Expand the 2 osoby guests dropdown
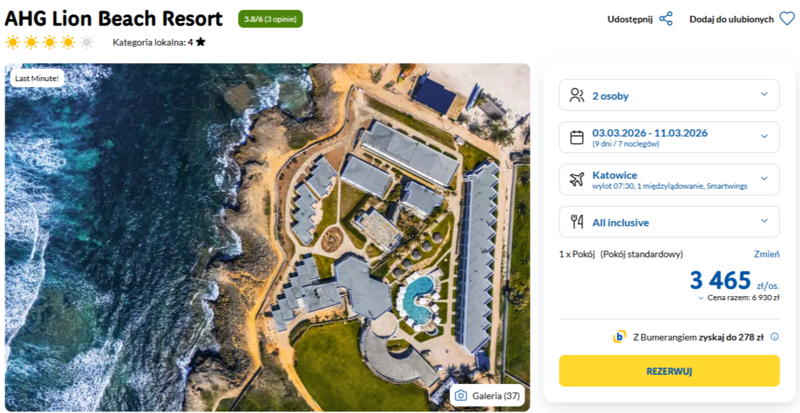 click(764, 95)
